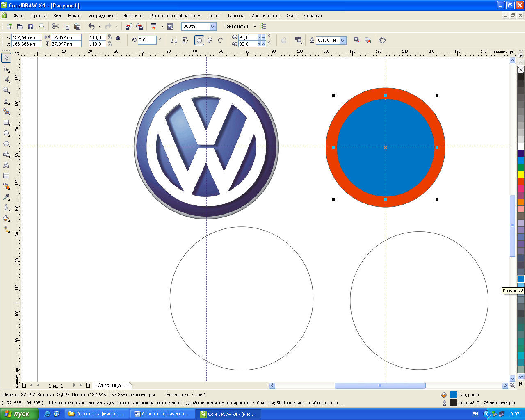Click the Лазурный fill swatch in status bar
The image size is (525, 420).
coord(453,395)
